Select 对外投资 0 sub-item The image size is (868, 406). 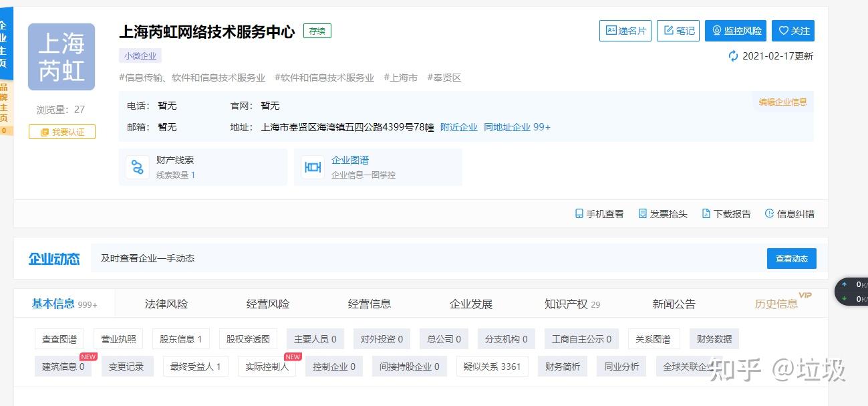pos(382,339)
